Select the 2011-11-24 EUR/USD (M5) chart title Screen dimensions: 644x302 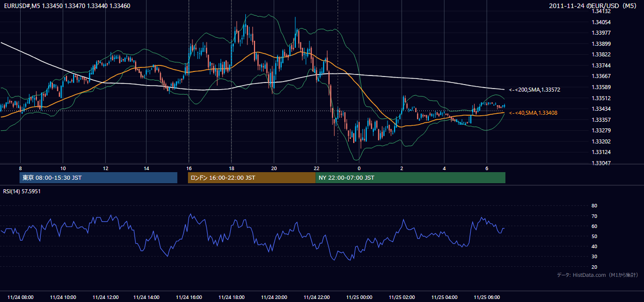(x=593, y=6)
